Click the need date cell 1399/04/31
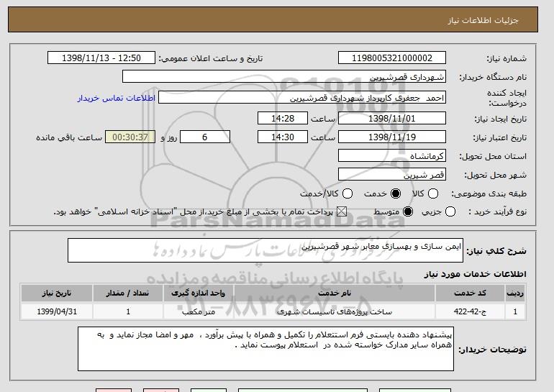Screen dimensions: 554x392 coord(57,312)
